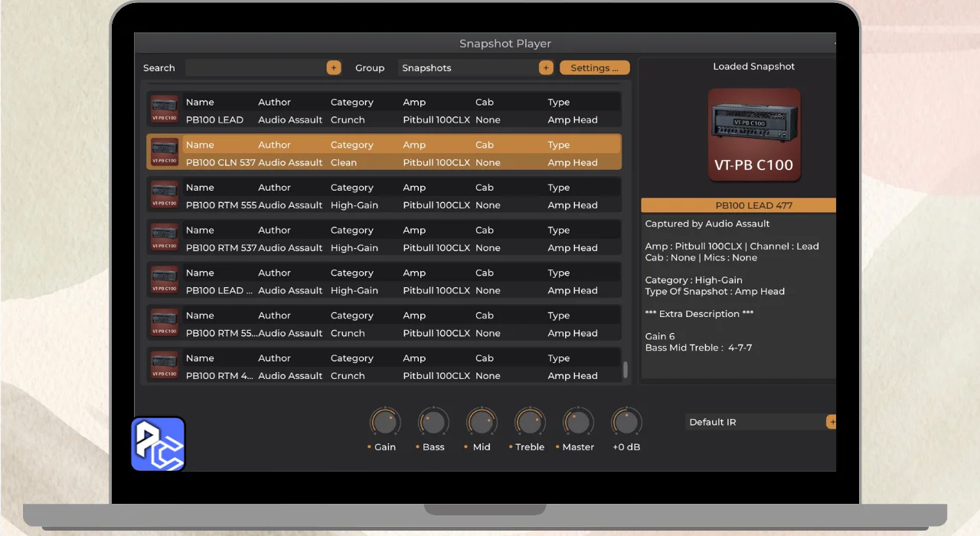
Task: Click the Category : High-Gain line
Action: 694,280
